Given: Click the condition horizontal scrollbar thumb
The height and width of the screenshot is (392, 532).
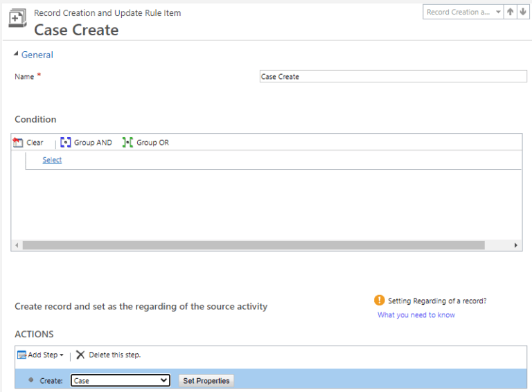Looking at the screenshot, I should pyautogui.click(x=253, y=245).
